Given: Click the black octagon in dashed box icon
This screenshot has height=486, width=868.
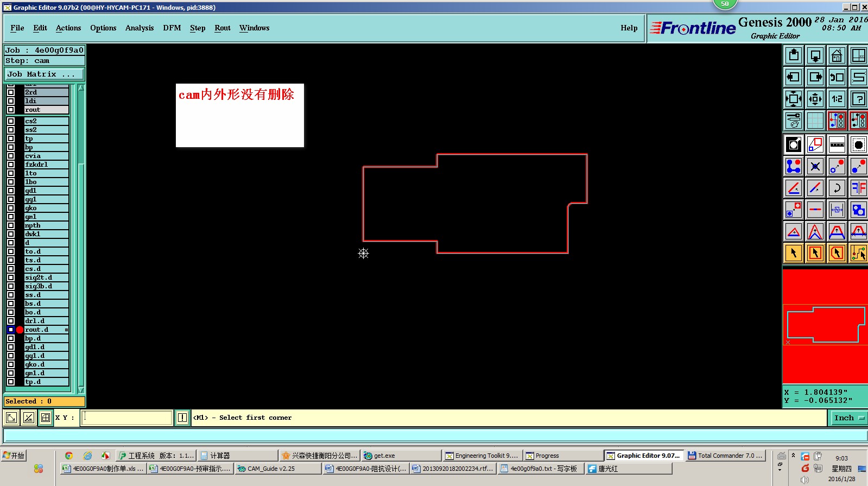Looking at the screenshot, I should [x=859, y=144].
